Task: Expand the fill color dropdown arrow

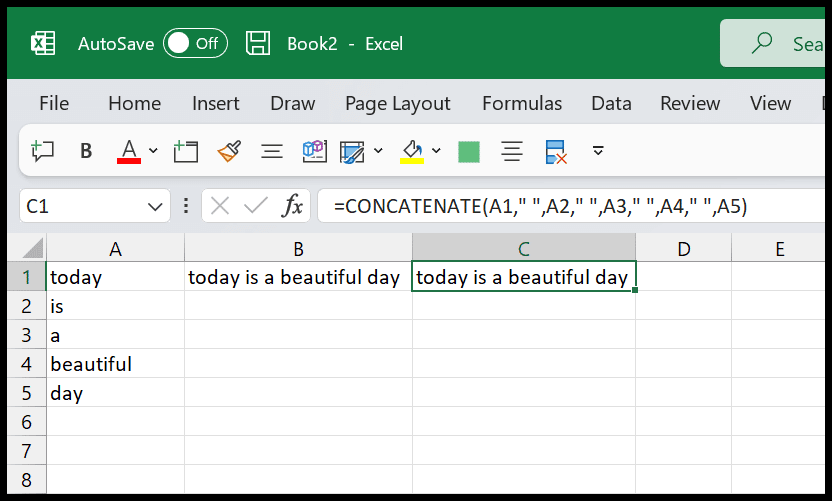Action: click(436, 151)
